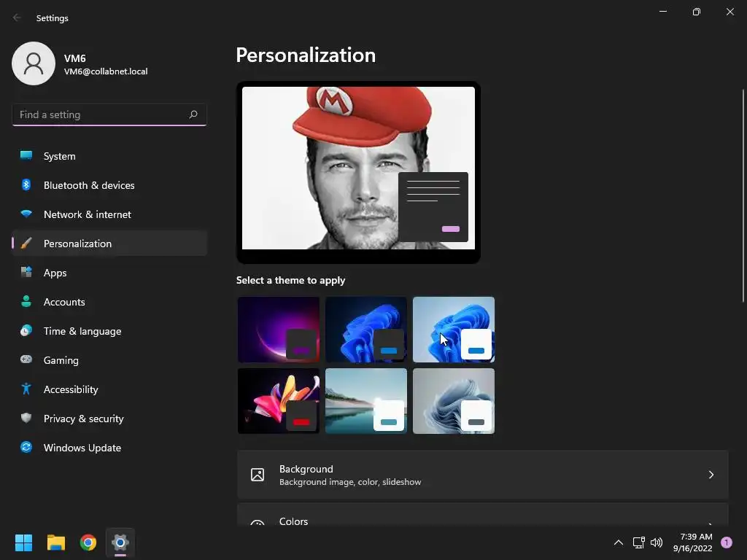The width and height of the screenshot is (747, 560).
Task: Click the Background picture icon
Action: (258, 475)
